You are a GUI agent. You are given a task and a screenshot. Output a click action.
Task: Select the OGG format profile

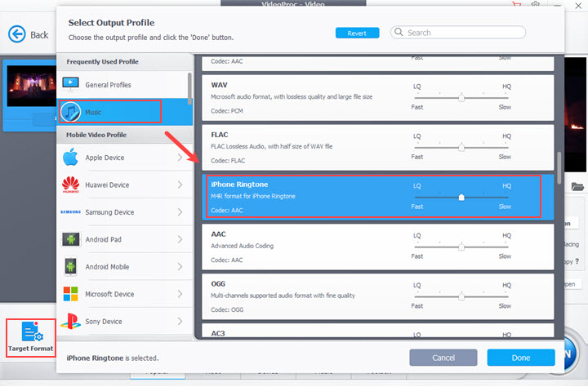tap(377, 296)
